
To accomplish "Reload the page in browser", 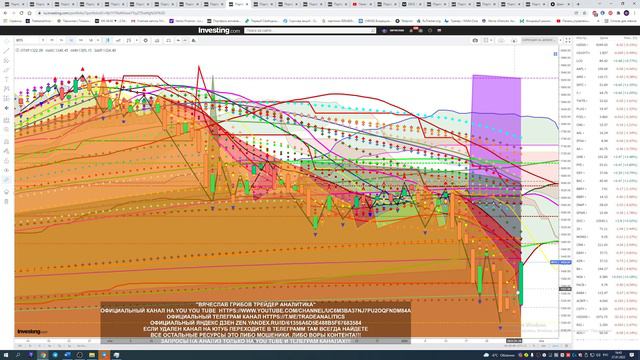I will tap(21, 13).
